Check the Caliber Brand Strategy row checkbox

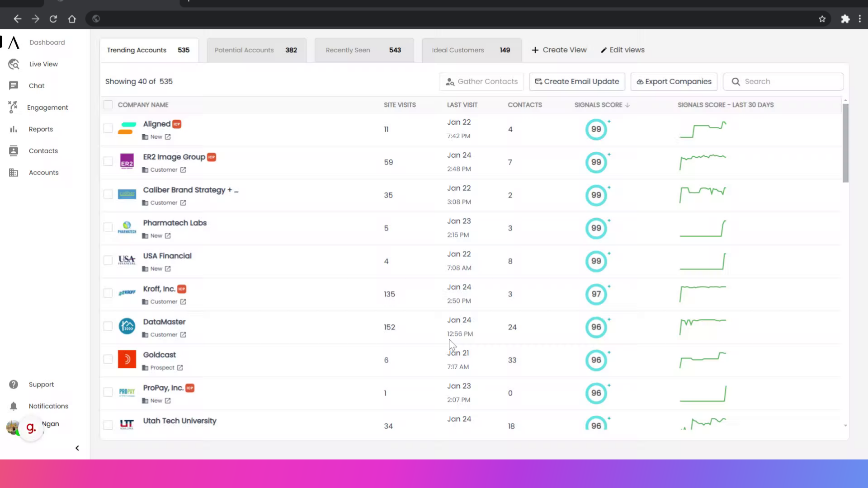pos(108,194)
